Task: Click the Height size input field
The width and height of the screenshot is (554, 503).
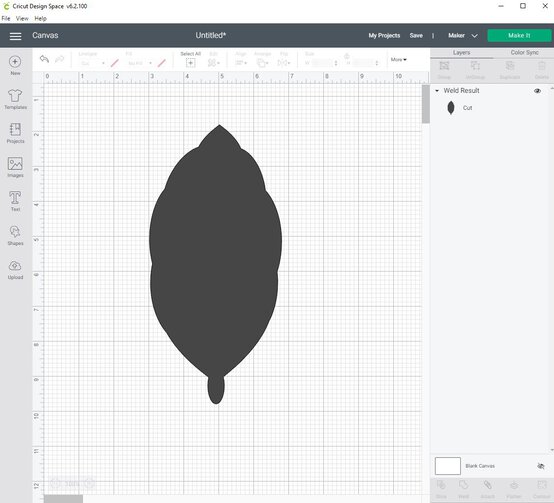Action: (x=363, y=63)
